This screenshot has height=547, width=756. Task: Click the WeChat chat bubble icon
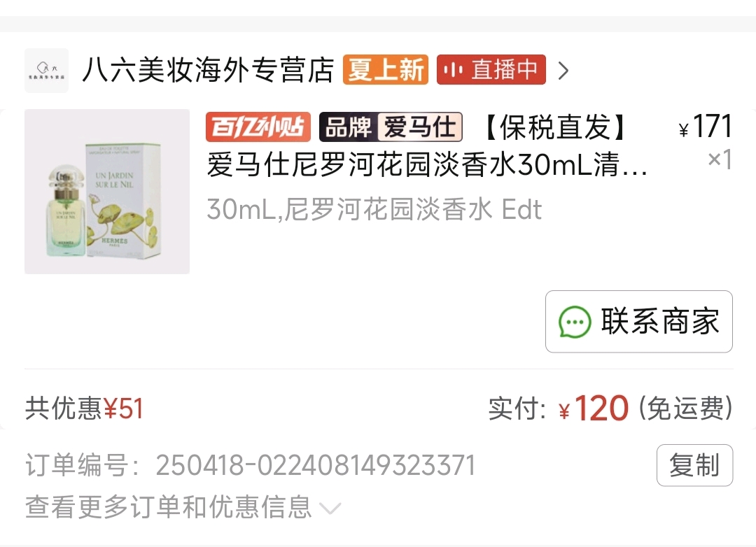(x=574, y=322)
